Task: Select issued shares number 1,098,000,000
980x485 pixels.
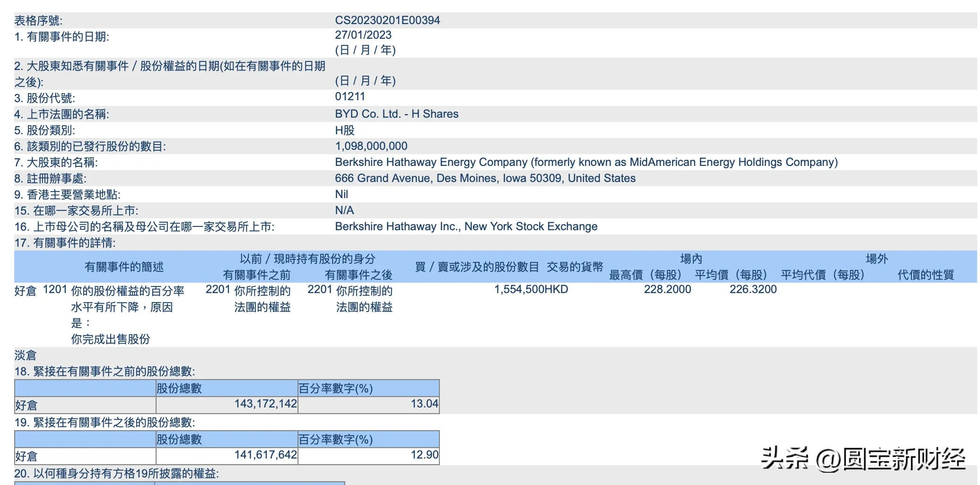Action: pyautogui.click(x=371, y=146)
